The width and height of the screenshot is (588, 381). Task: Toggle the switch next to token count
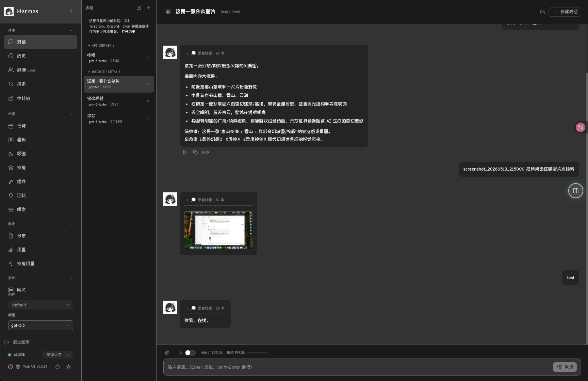pyautogui.click(x=190, y=353)
